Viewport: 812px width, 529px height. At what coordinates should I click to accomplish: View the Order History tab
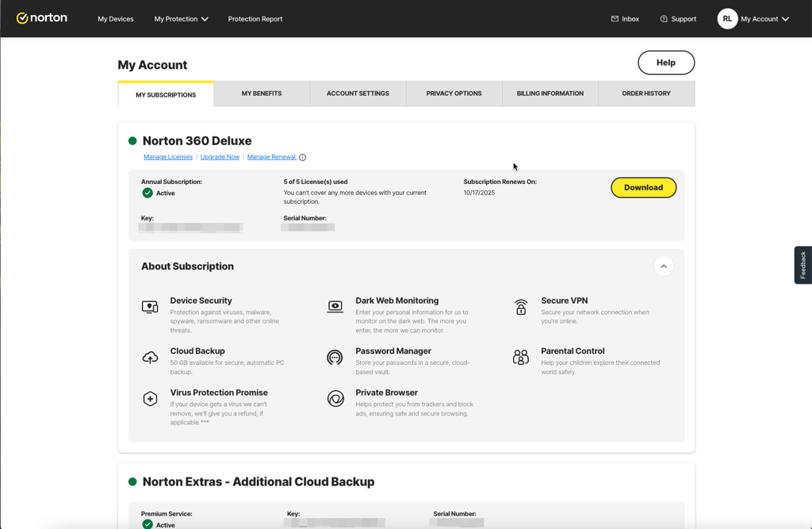click(646, 94)
